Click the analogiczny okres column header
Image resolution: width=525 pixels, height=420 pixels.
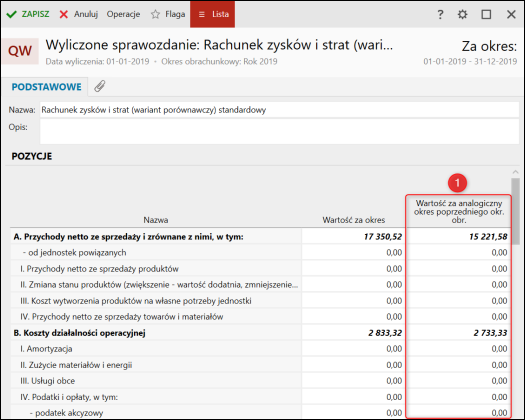tap(459, 212)
